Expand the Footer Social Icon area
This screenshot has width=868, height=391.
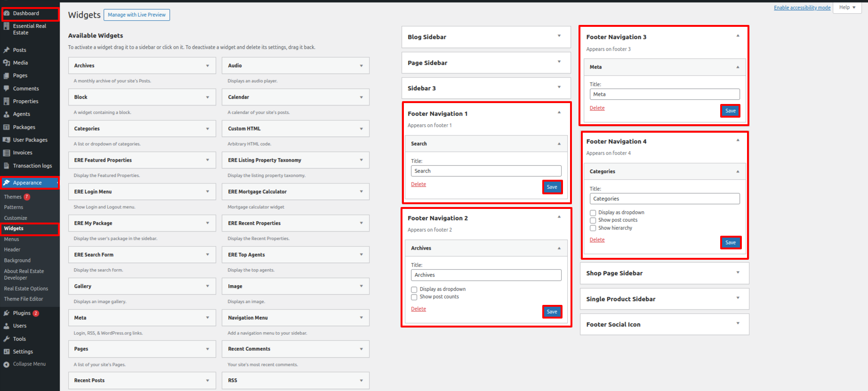pyautogui.click(x=738, y=324)
